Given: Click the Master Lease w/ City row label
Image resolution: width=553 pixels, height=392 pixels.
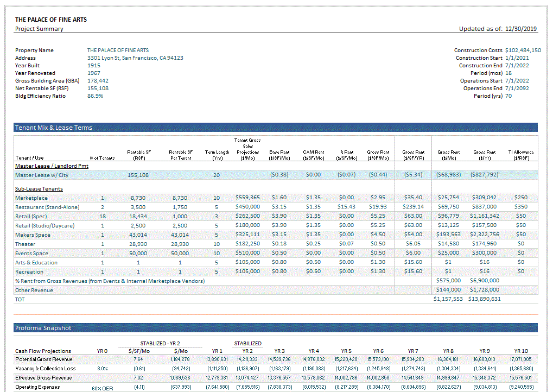Looking at the screenshot, I should coord(42,175).
